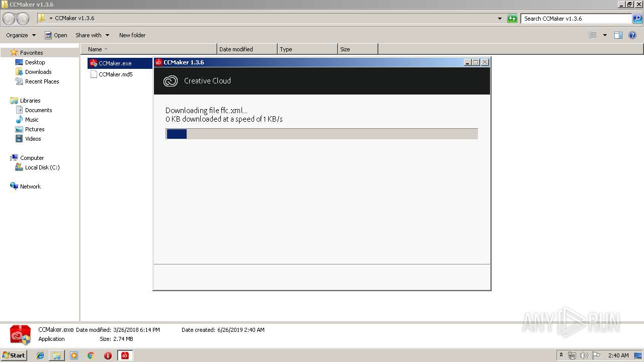Close the CCMaker 1.3.6 dialog
The image size is (644, 362).
pyautogui.click(x=485, y=62)
